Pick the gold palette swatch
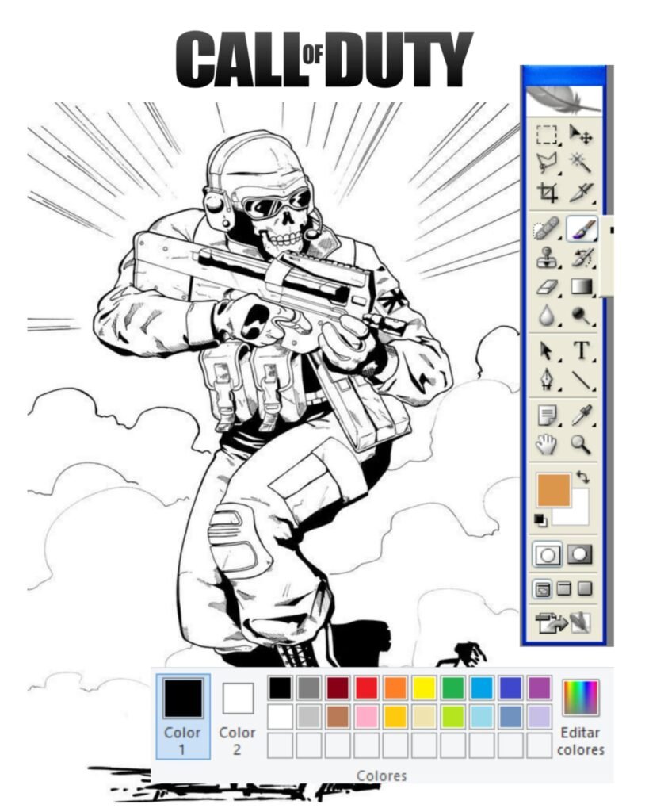The height and width of the screenshot is (812, 649). coord(395,717)
